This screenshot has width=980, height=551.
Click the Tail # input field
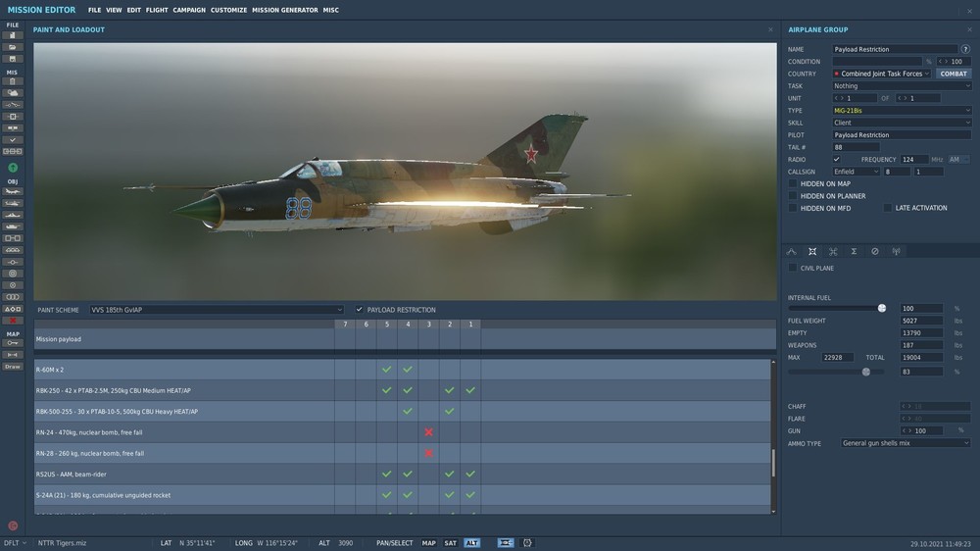856,147
